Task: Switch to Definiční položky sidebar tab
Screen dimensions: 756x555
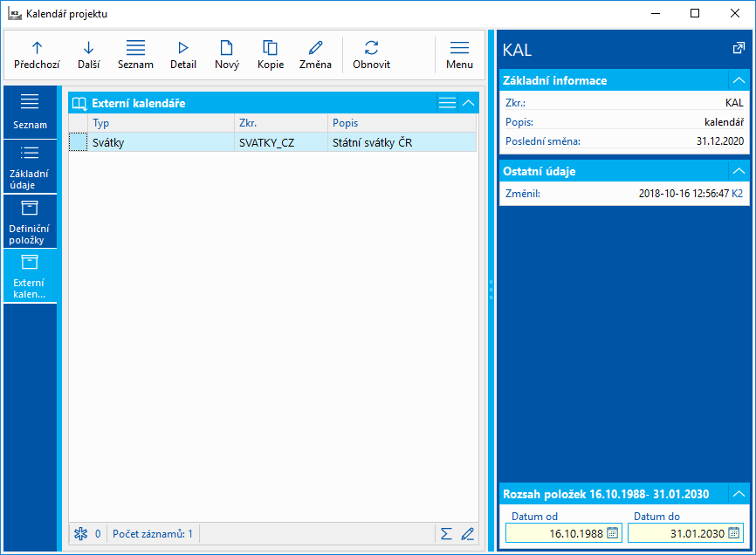Action: coord(30,221)
